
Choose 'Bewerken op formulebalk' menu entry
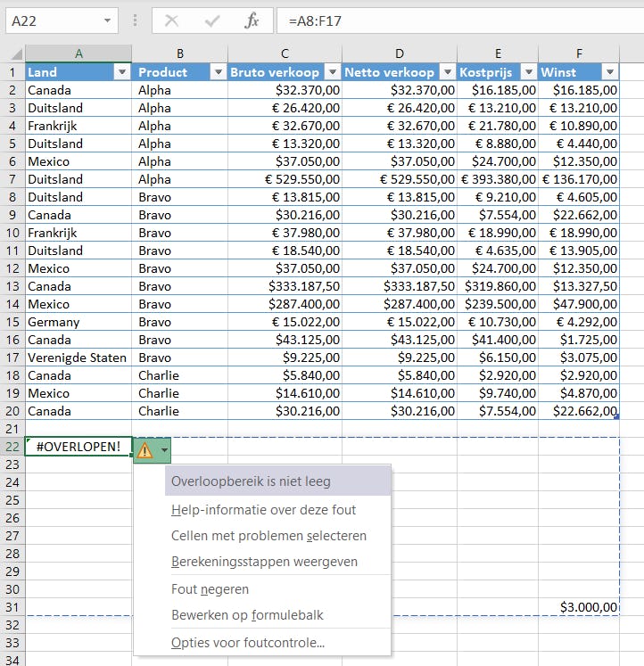(x=247, y=614)
